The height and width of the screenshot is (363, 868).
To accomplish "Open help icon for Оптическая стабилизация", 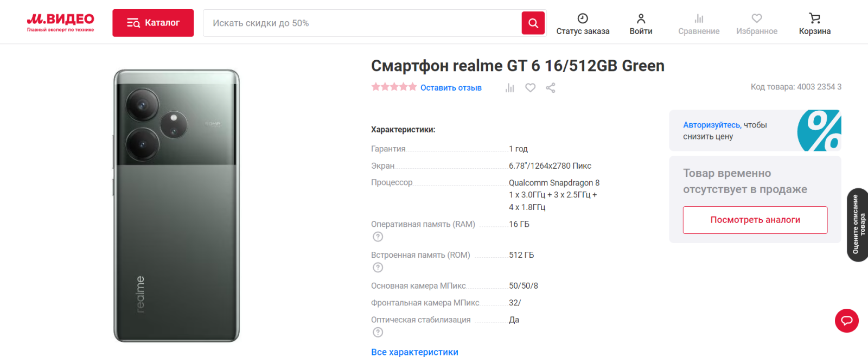I will 378,332.
